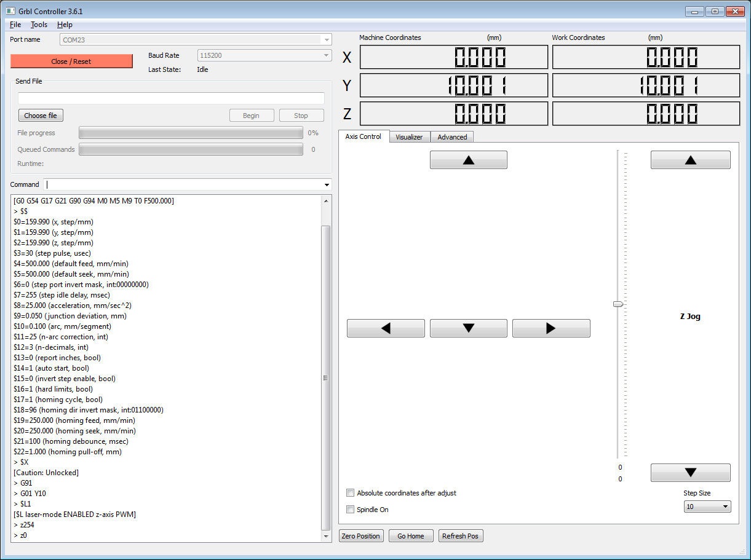Open the Port name COM23 dropdown
The width and height of the screenshot is (751, 560).
point(196,39)
